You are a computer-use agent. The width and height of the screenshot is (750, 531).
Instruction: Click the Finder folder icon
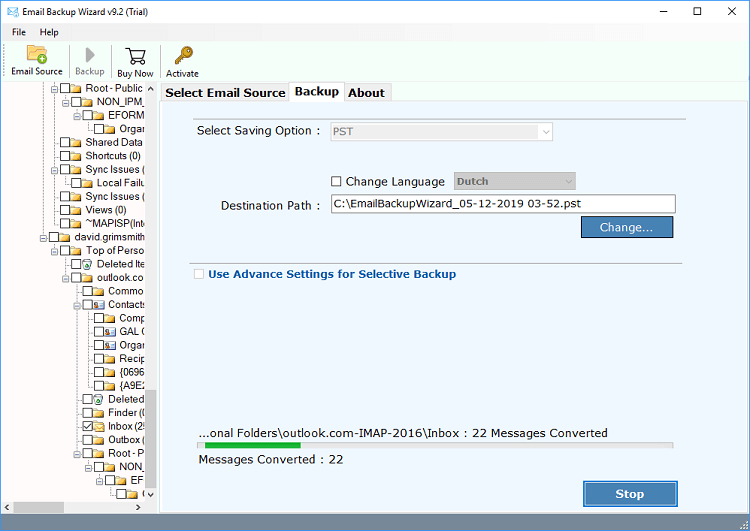point(99,413)
